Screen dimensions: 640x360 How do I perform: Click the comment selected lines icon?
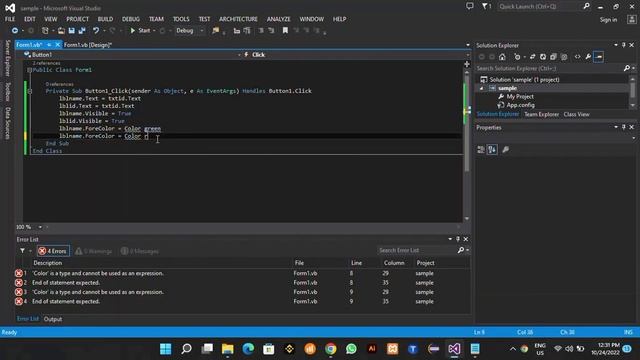(x=261, y=31)
